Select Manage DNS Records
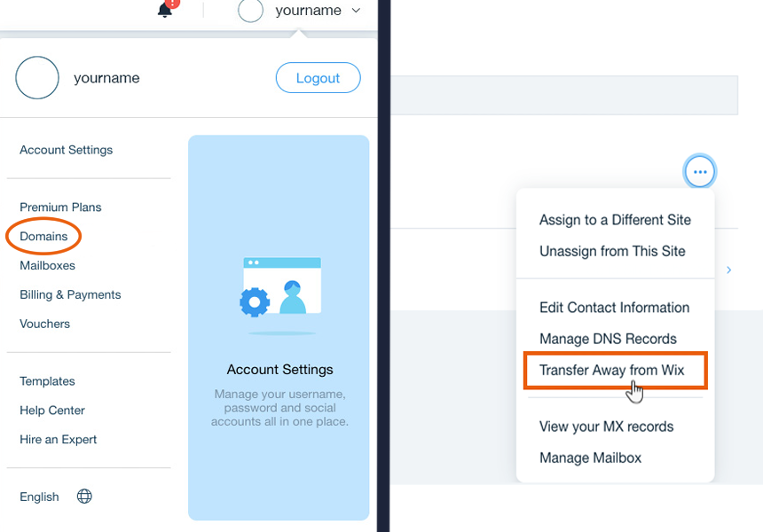The image size is (763, 532). pos(609,339)
